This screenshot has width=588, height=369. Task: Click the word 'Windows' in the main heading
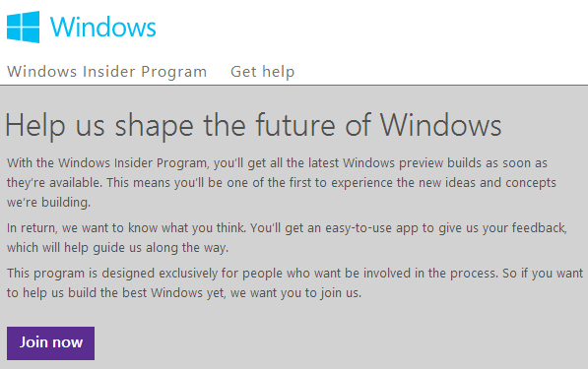coord(440,125)
